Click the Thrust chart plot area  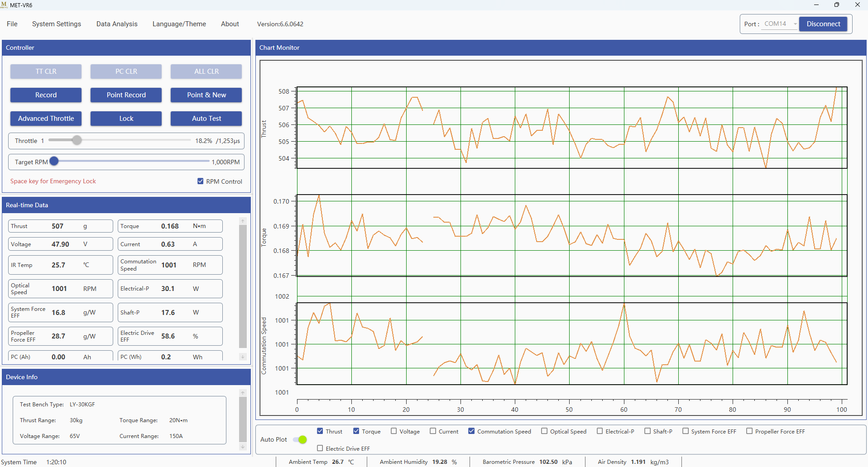click(572, 128)
